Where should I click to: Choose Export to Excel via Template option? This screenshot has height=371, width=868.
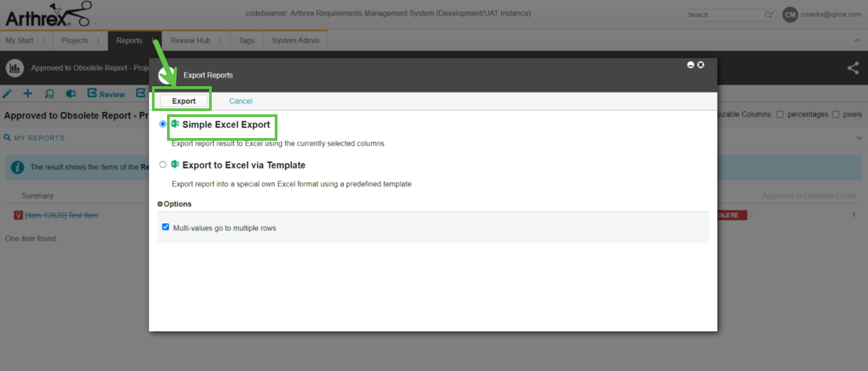tap(163, 164)
